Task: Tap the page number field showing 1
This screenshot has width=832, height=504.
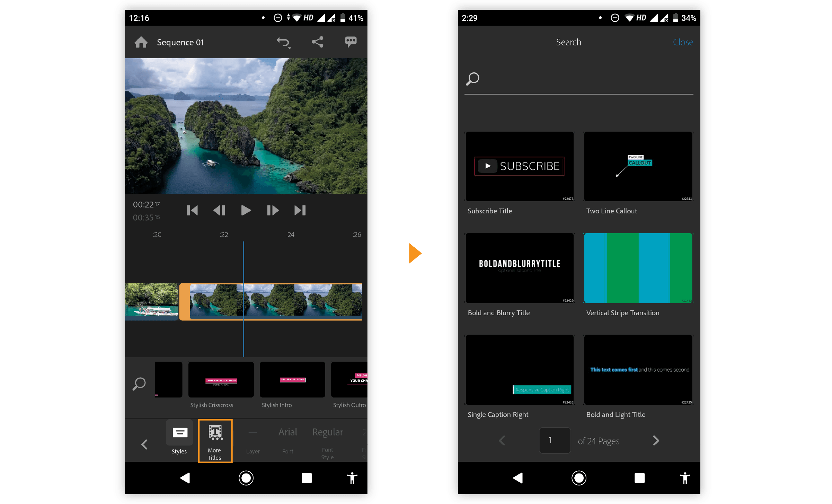Action: point(555,440)
